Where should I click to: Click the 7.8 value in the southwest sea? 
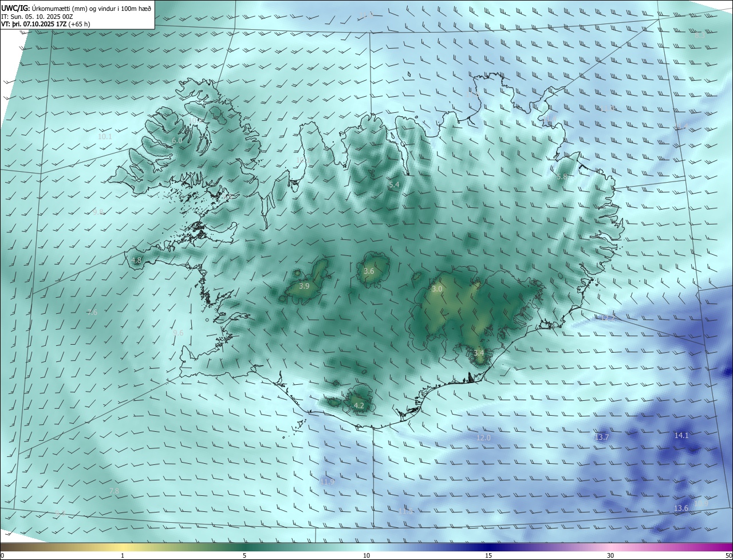(114, 491)
